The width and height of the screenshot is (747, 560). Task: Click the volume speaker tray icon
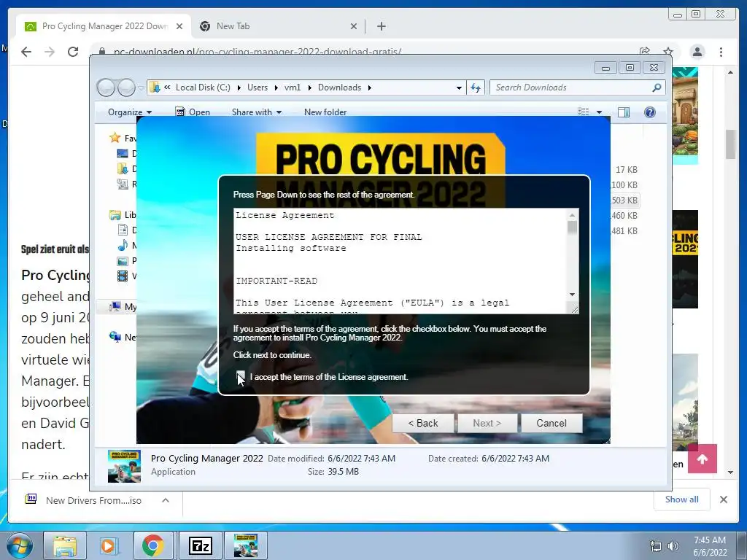pos(673,546)
